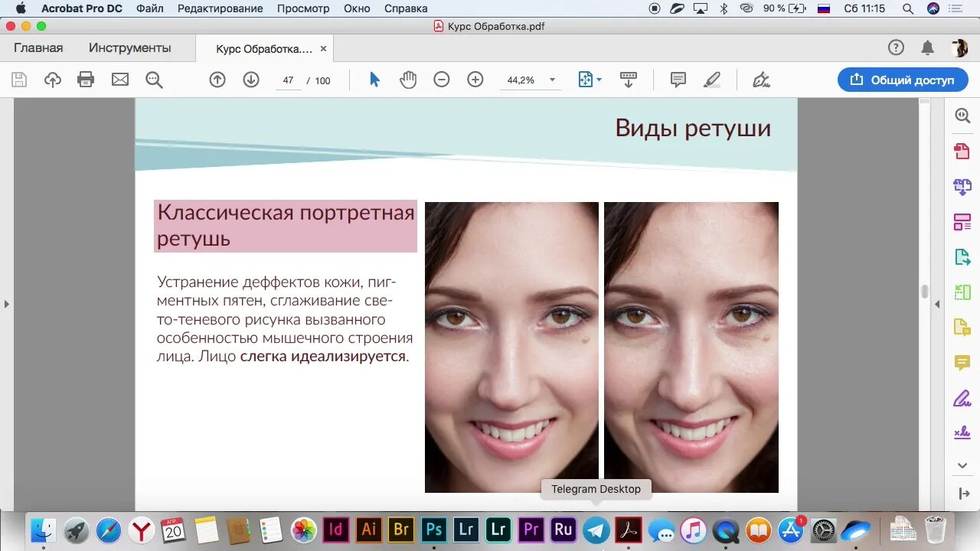Image resolution: width=980 pixels, height=551 pixels.
Task: Open the Comment tool speech bubble
Action: pyautogui.click(x=677, y=79)
